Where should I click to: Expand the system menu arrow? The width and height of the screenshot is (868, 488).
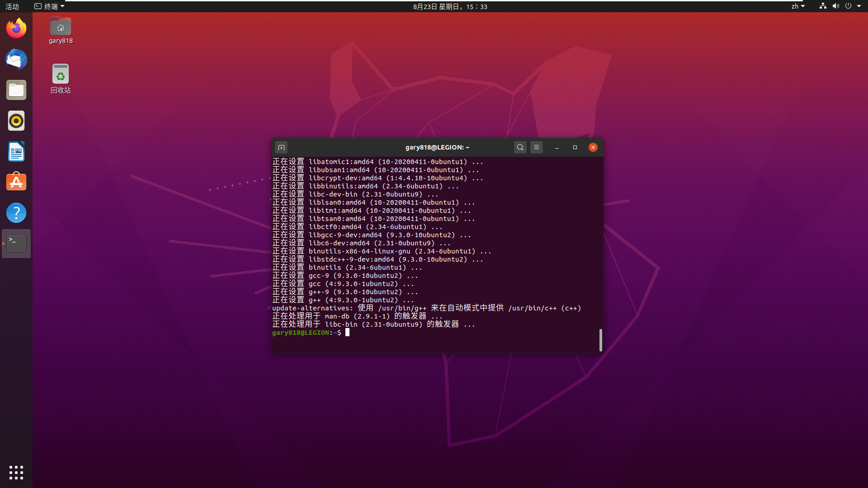pos(859,6)
